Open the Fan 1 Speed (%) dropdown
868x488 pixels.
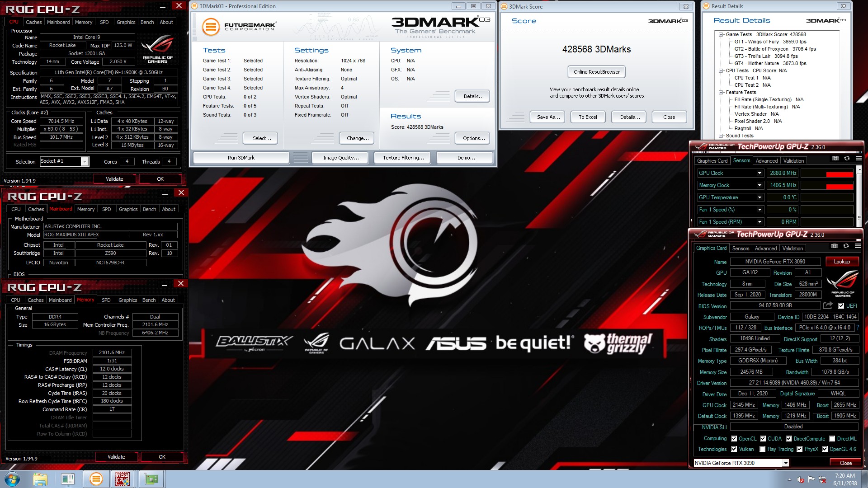[759, 210]
